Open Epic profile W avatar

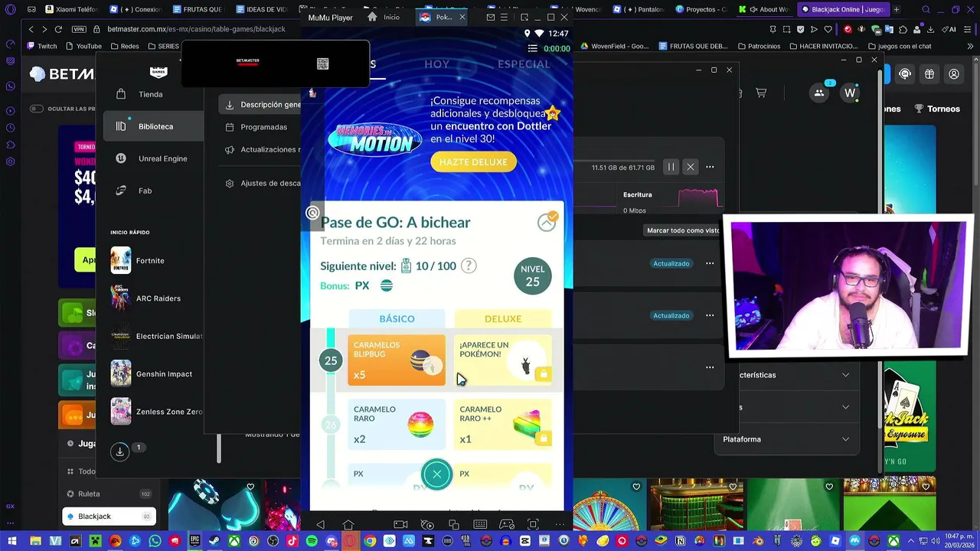click(850, 93)
